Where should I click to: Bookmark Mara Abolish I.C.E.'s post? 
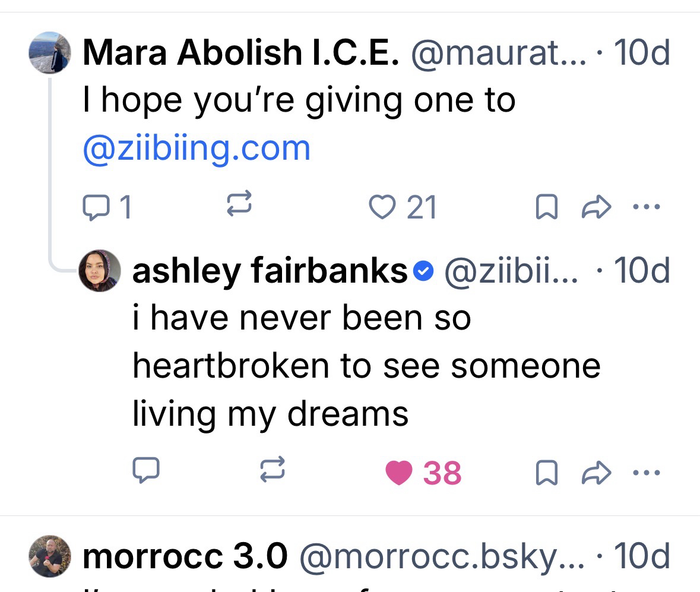pos(545,207)
